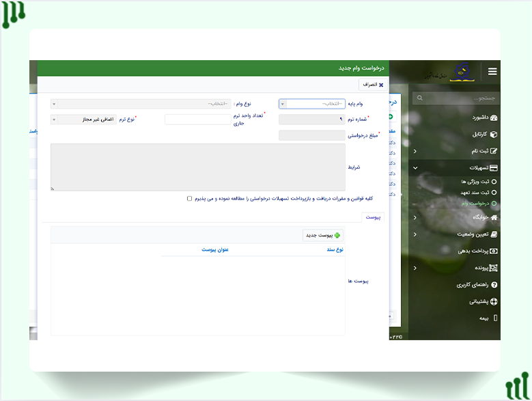This screenshot has width=532, height=401.
Task: Open the نوع ترم dropdown
Action: pyautogui.click(x=83, y=120)
